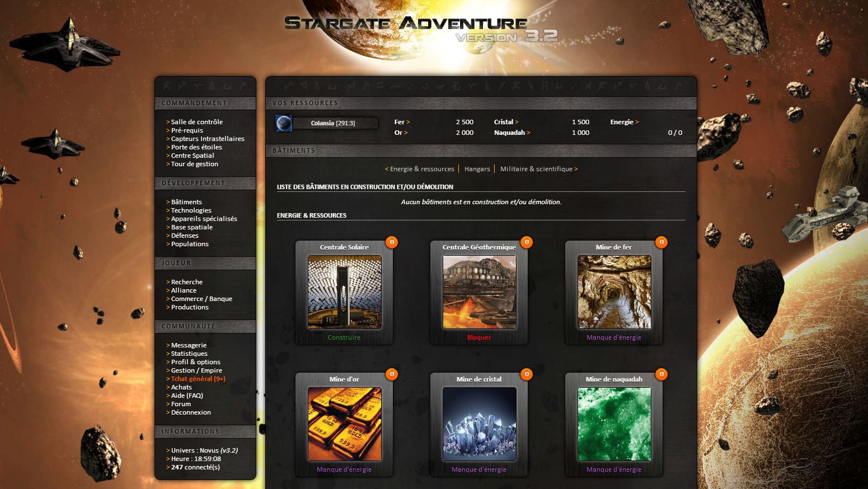The height and width of the screenshot is (489, 868).
Task: Click the level badge on Centrale Solaire
Action: (x=392, y=242)
